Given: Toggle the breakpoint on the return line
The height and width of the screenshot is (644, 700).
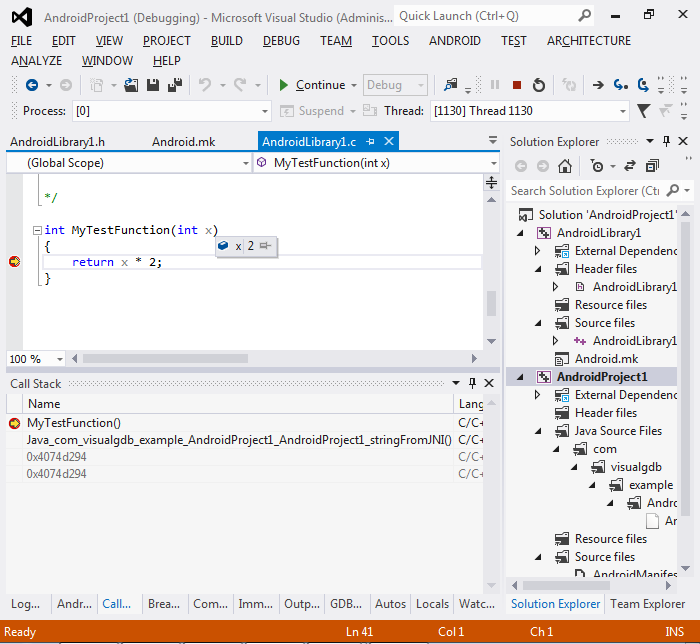Looking at the screenshot, I should pos(14,262).
